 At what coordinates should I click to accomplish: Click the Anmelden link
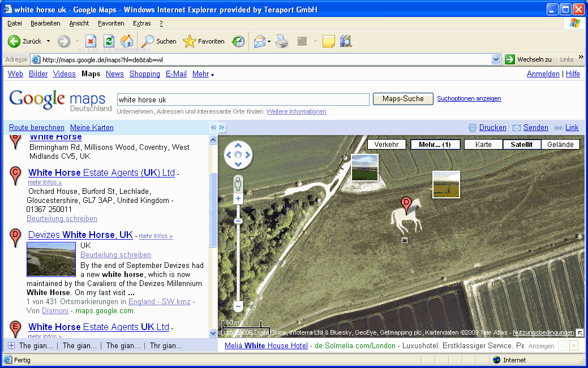click(x=543, y=74)
